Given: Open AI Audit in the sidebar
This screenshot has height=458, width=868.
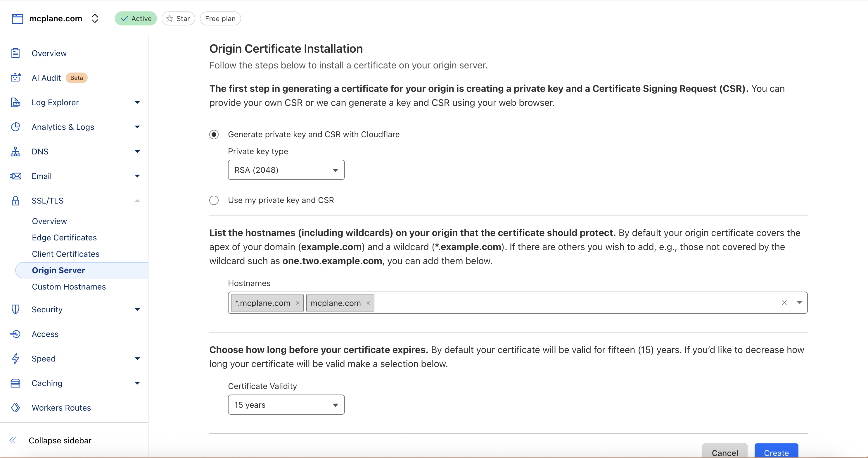Looking at the screenshot, I should [46, 78].
